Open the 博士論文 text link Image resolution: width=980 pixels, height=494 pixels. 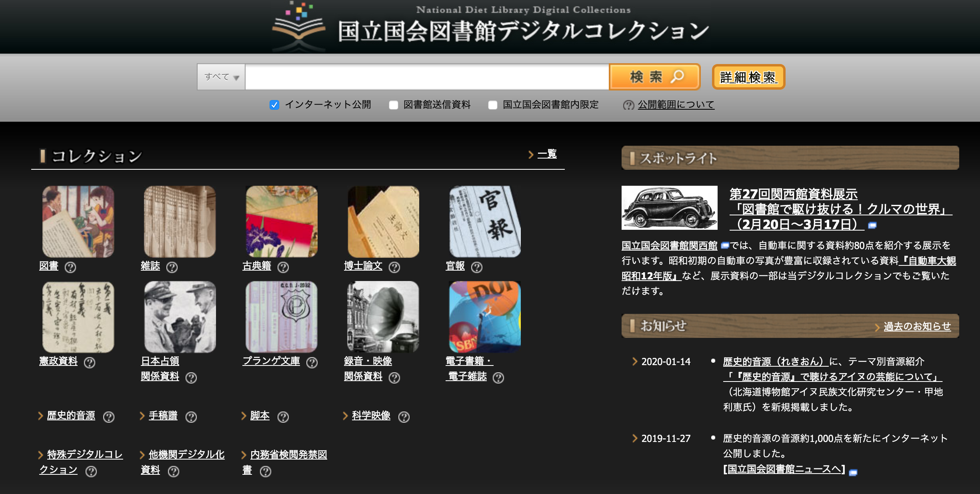[363, 266]
